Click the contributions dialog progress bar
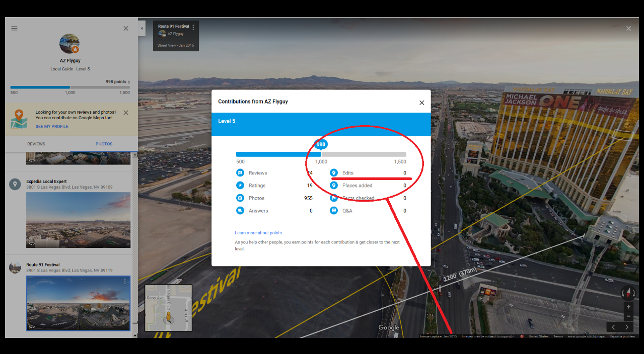This screenshot has width=644, height=354. click(x=321, y=154)
